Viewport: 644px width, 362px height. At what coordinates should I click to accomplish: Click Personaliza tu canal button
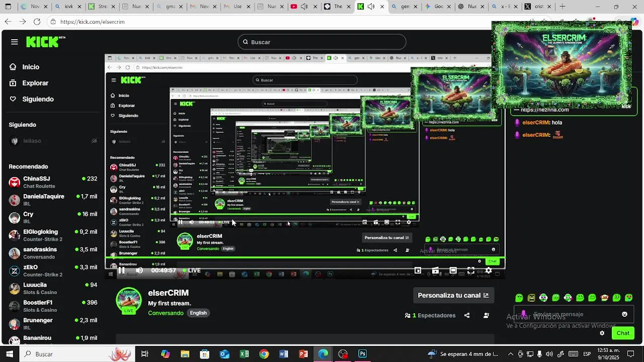pyautogui.click(x=453, y=295)
